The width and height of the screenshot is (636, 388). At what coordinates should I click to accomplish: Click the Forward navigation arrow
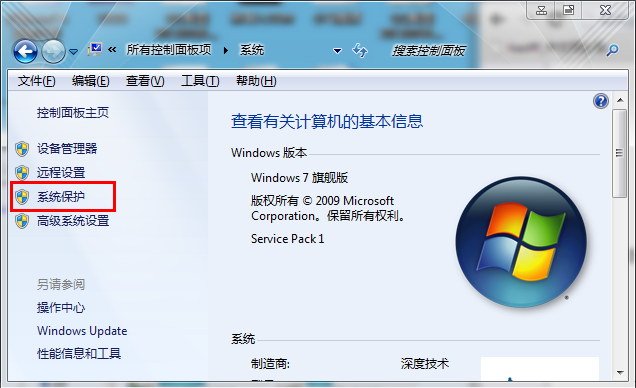(x=53, y=51)
